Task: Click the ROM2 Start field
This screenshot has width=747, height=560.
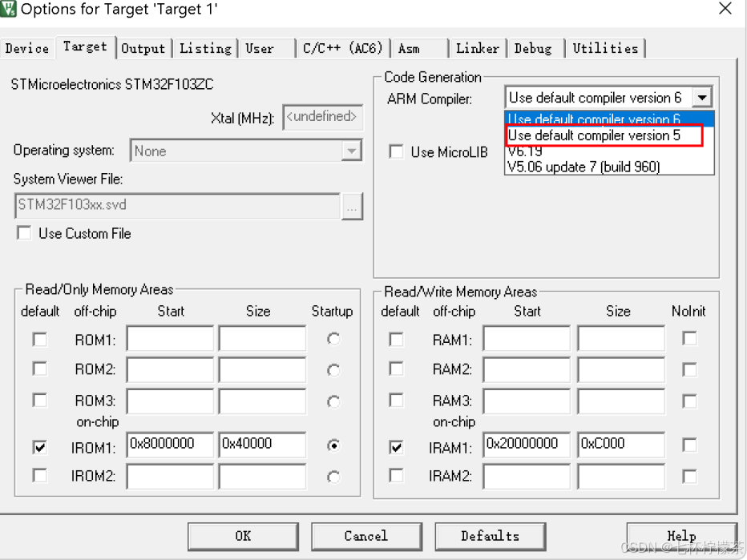Action: [x=170, y=369]
